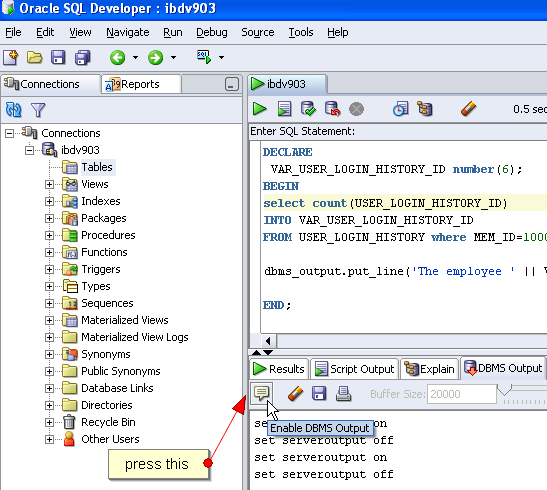The height and width of the screenshot is (490, 547).
Task: Rollback with the database red arrow icon
Action: (x=332, y=109)
